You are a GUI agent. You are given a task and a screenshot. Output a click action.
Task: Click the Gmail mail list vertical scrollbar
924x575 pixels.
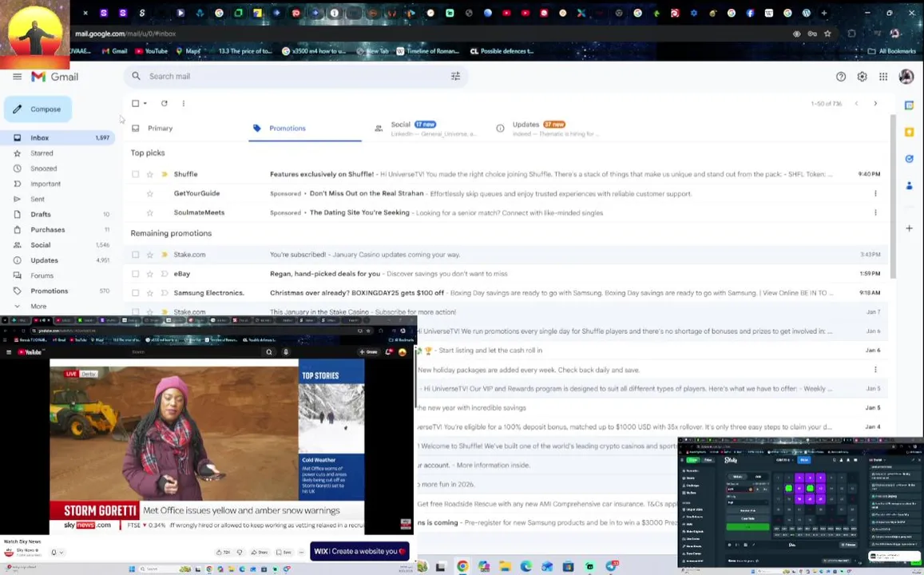(894, 197)
